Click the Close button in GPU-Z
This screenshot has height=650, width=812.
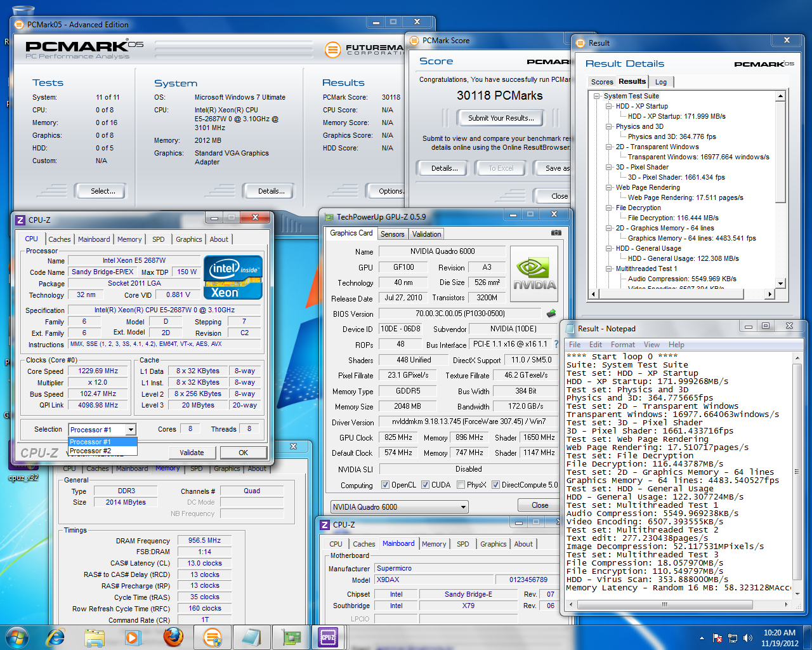click(540, 505)
